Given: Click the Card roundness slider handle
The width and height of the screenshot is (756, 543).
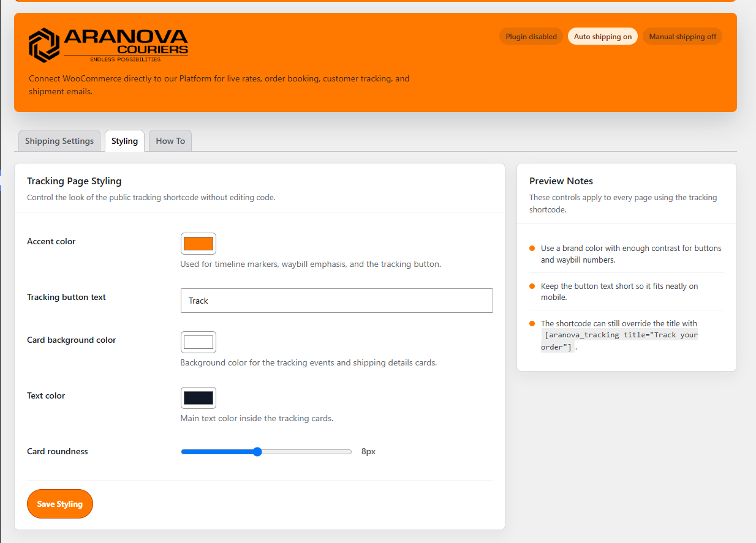Looking at the screenshot, I should [257, 452].
